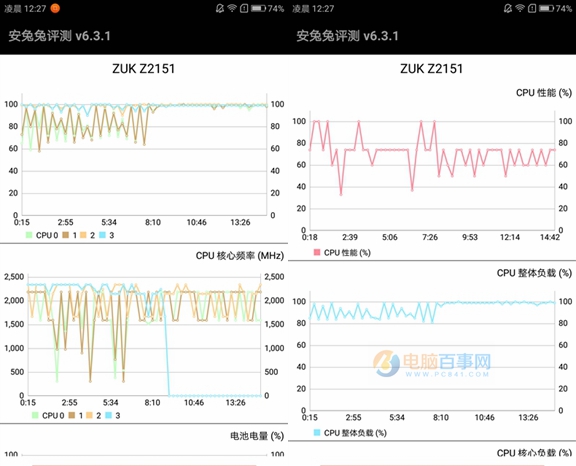Tap the muted bell icon in left screenshot
The width and height of the screenshot is (576, 466).
click(220, 8)
